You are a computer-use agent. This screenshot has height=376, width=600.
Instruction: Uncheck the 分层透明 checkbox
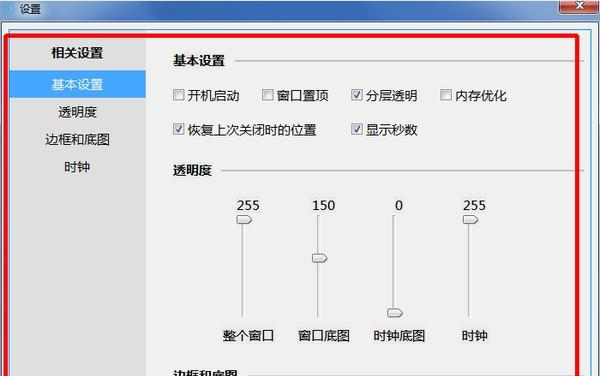[x=357, y=95]
